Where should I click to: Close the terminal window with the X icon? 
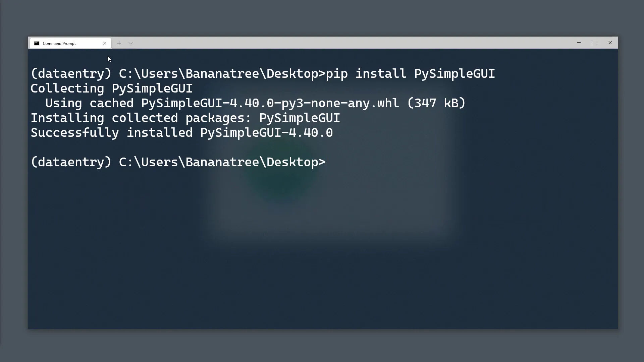click(x=610, y=43)
